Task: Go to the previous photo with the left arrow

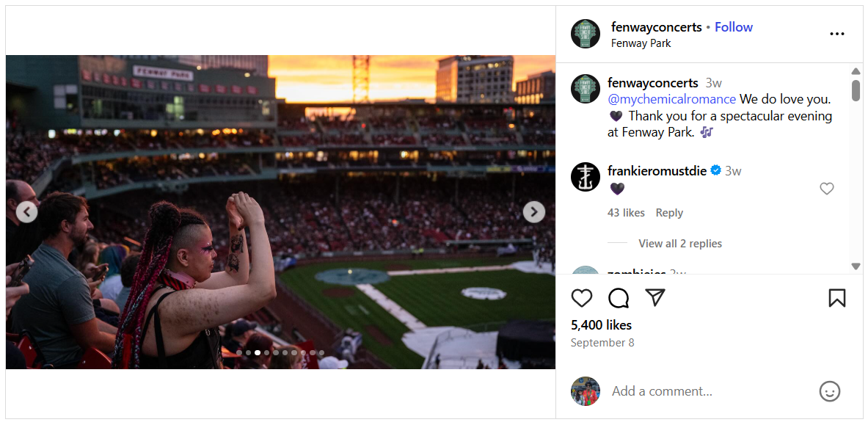Action: 27,211
